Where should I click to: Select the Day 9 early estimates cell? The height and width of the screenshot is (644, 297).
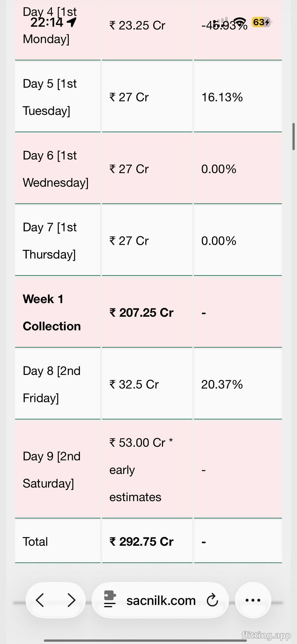pos(141,470)
